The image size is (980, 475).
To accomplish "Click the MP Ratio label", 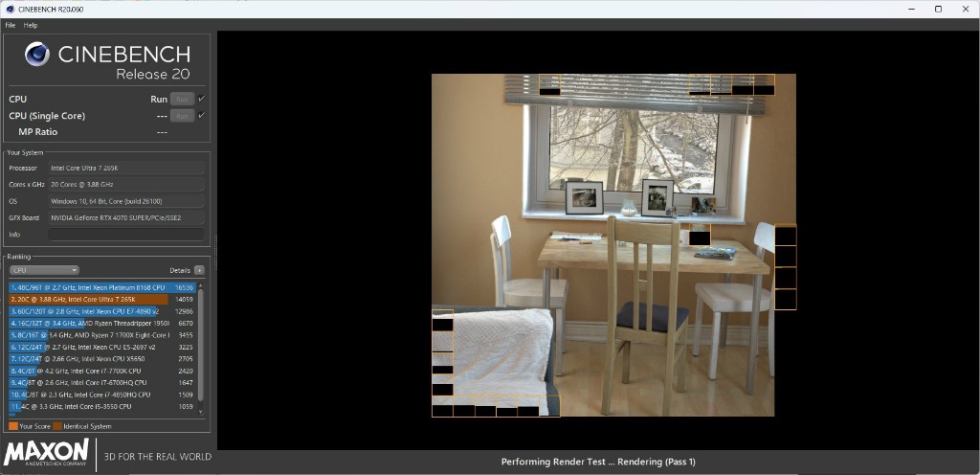I will pyautogui.click(x=38, y=132).
